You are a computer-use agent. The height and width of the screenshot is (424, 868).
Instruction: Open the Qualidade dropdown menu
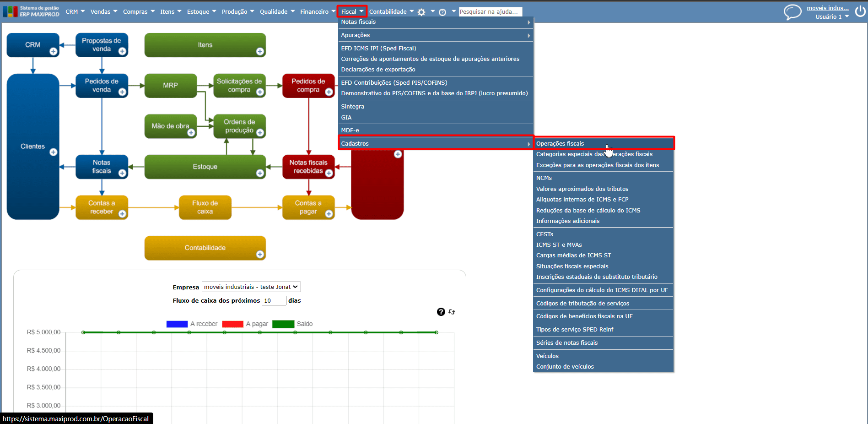[277, 11]
